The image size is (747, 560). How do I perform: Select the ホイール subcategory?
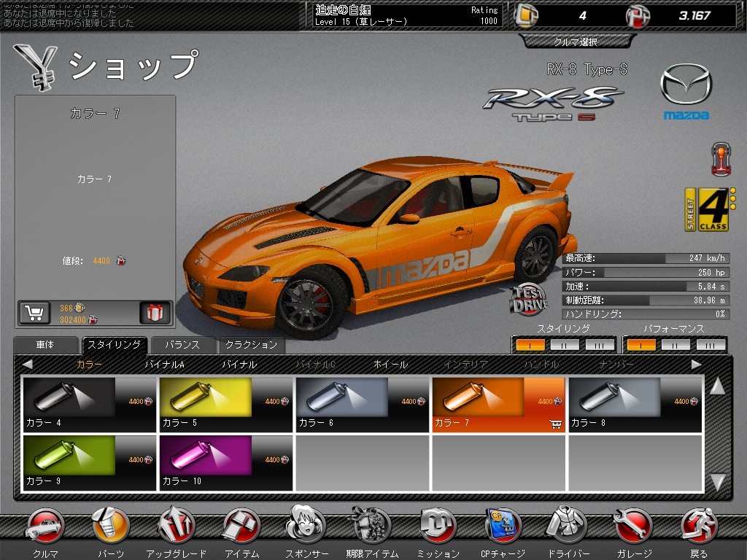pyautogui.click(x=391, y=365)
